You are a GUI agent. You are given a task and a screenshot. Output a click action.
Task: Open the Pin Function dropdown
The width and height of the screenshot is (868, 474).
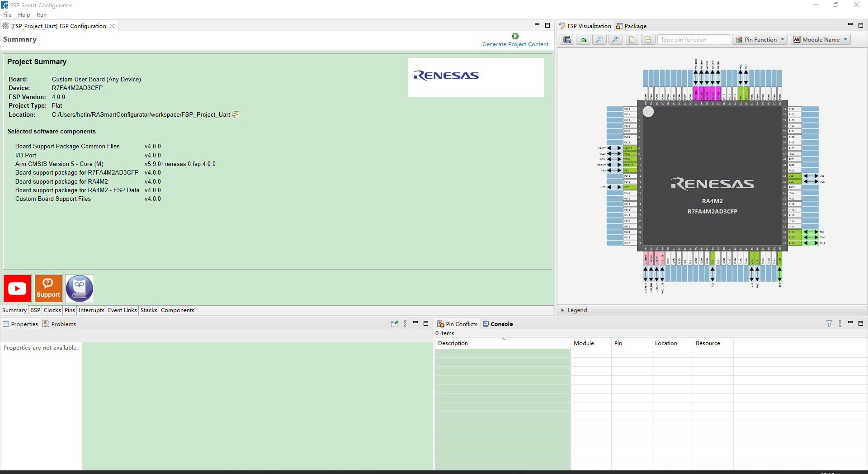(x=760, y=40)
